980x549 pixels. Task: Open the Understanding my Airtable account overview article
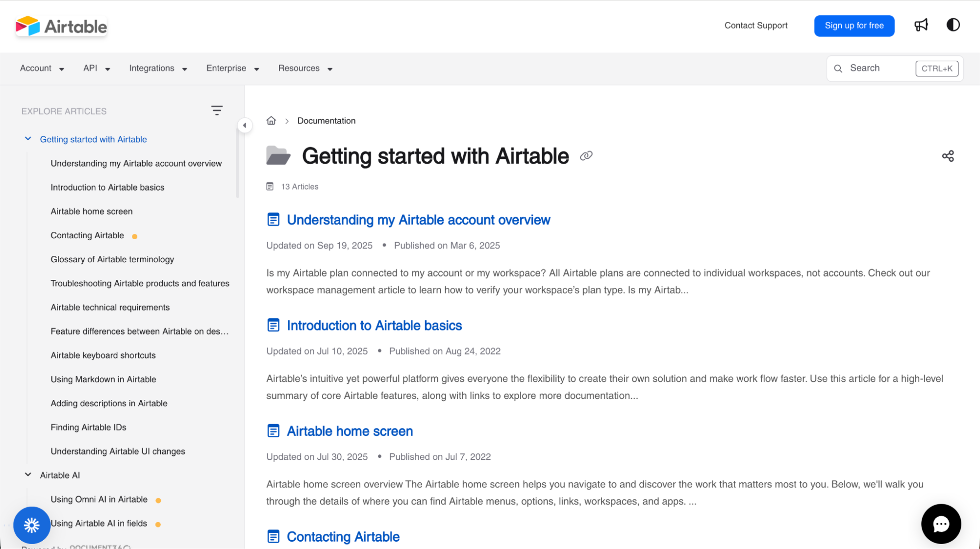[x=418, y=220]
